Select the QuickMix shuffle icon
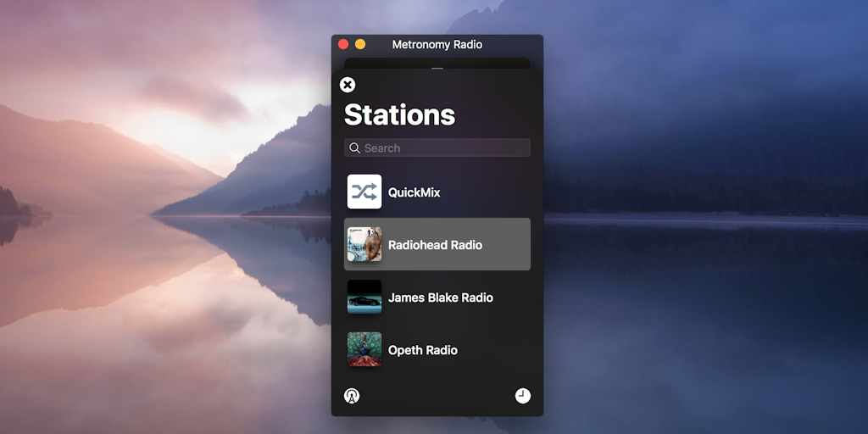Screen dimensions: 868x434 364,192
